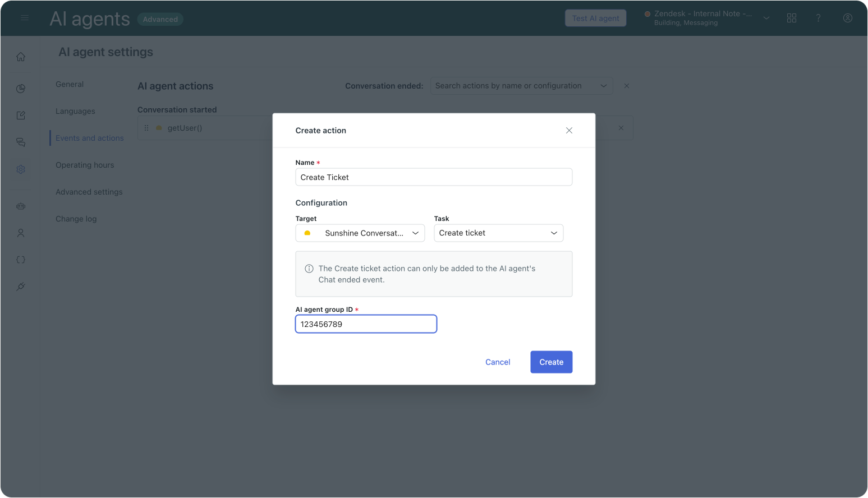Select Operating hours in settings menu

(x=85, y=165)
